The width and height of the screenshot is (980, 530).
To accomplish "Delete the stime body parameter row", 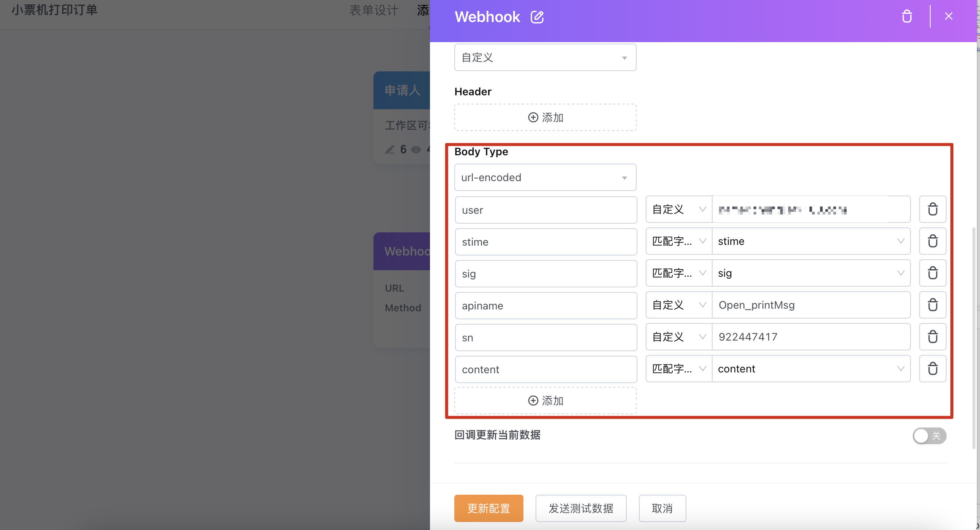I will 933,241.
